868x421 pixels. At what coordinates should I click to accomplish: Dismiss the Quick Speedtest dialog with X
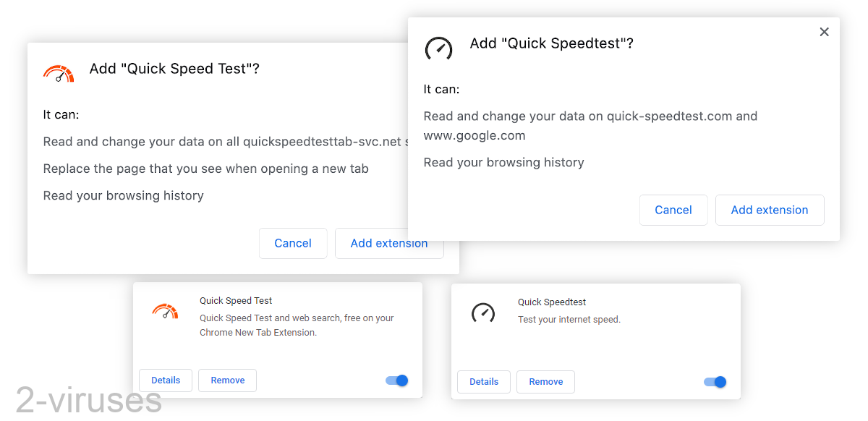click(x=824, y=32)
